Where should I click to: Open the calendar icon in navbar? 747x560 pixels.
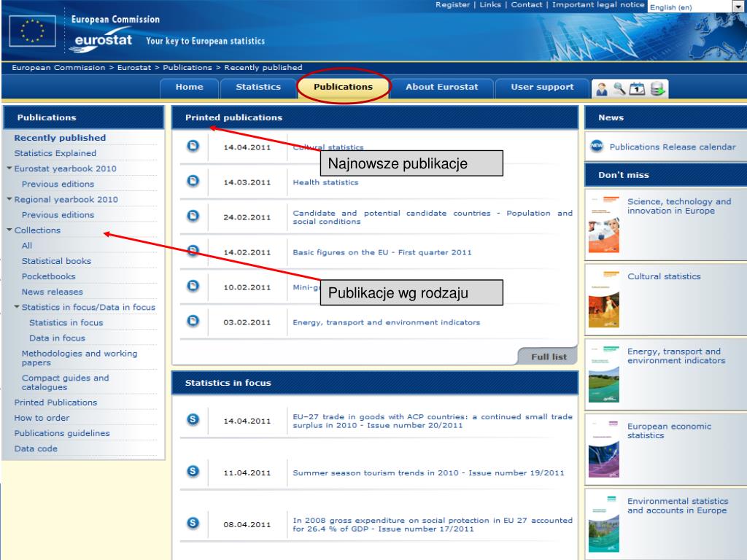tap(637, 88)
